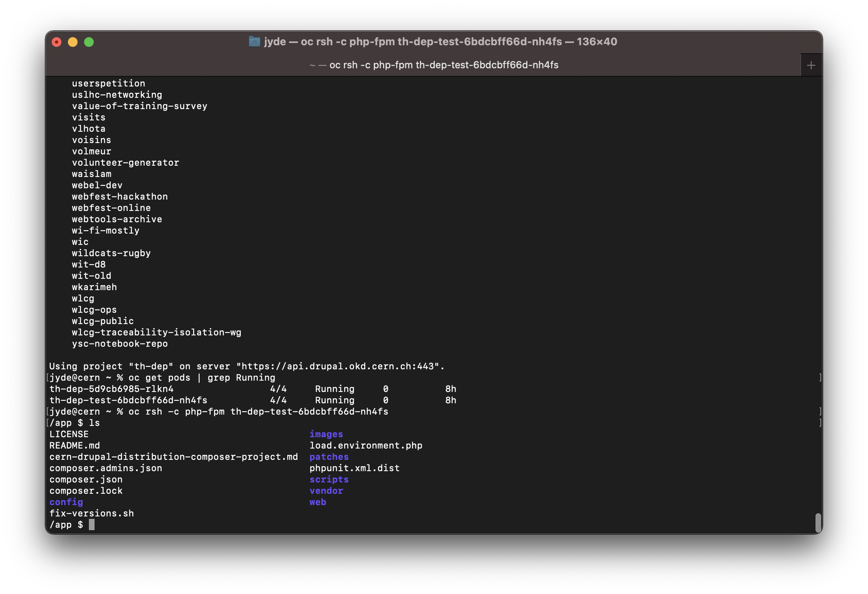Screen dimensions: 868x594
Task: Click 'waislam' project entry
Action: tap(92, 174)
